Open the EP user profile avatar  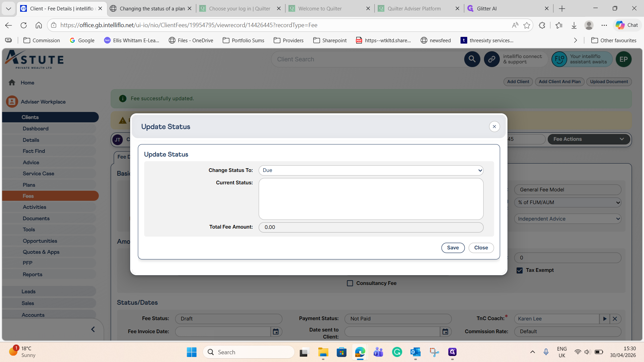pos(624,59)
